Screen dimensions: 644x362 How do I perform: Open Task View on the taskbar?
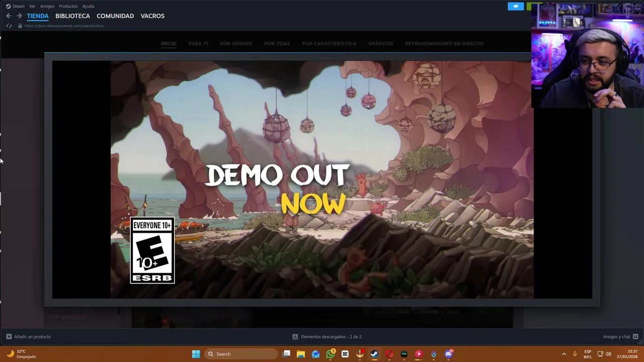pyautogui.click(x=287, y=354)
